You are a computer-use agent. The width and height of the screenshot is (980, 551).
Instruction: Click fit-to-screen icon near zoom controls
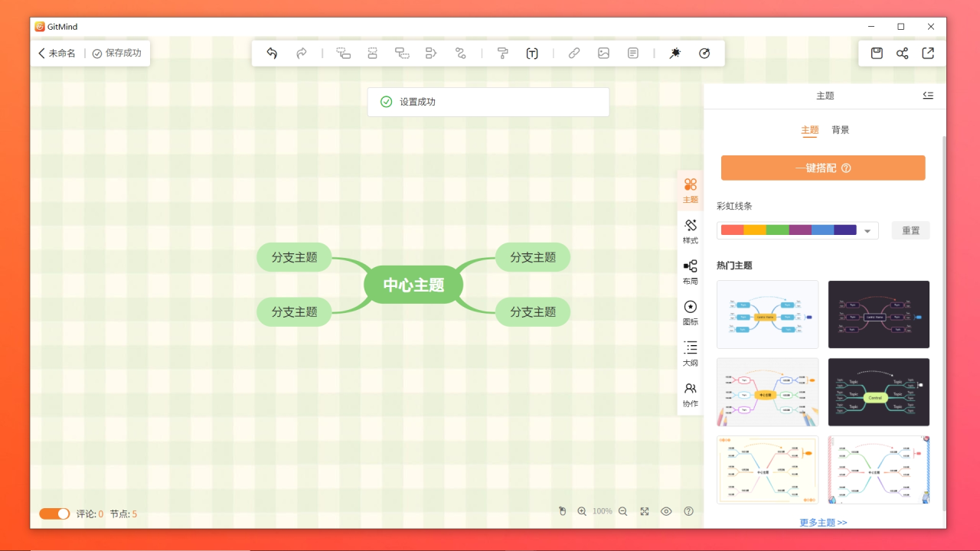point(644,511)
